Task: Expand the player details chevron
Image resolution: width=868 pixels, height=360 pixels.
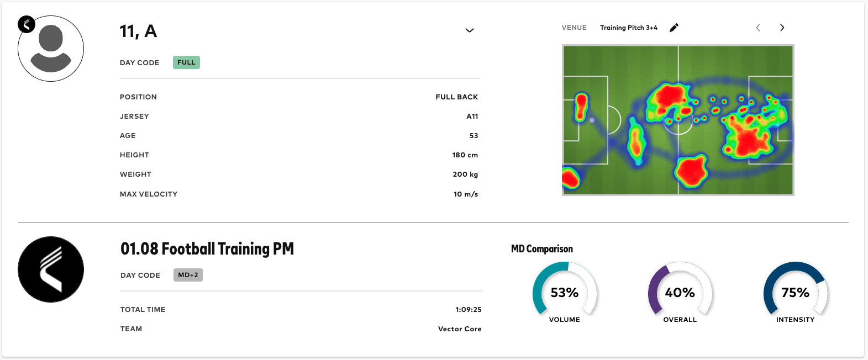Action: (x=469, y=31)
